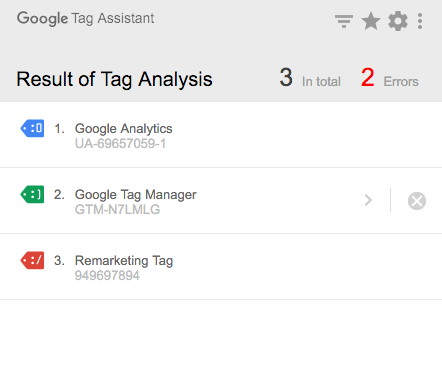Open the three-dot more options menu

click(x=420, y=21)
